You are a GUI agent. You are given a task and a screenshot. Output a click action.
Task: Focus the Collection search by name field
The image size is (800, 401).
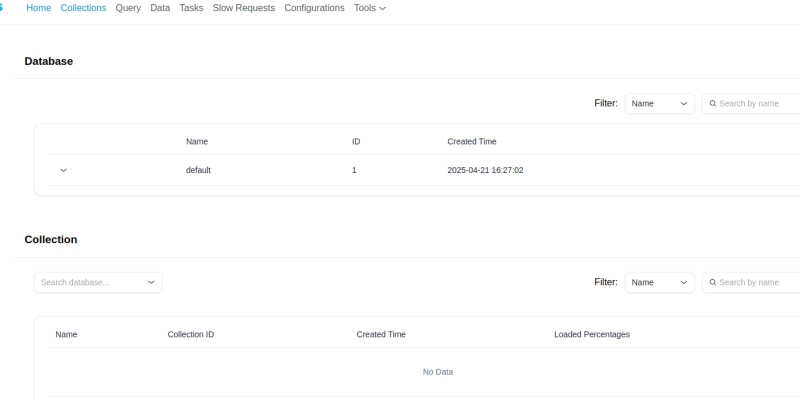[x=755, y=283]
